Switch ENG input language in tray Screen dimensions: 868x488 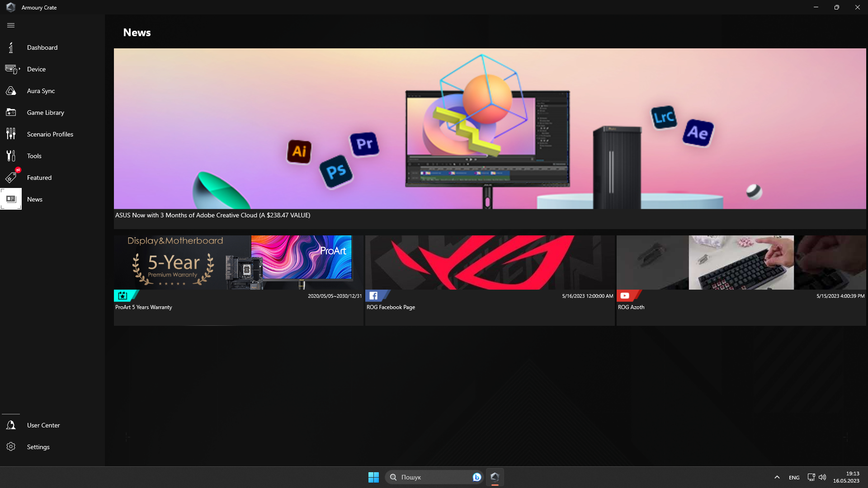click(794, 478)
